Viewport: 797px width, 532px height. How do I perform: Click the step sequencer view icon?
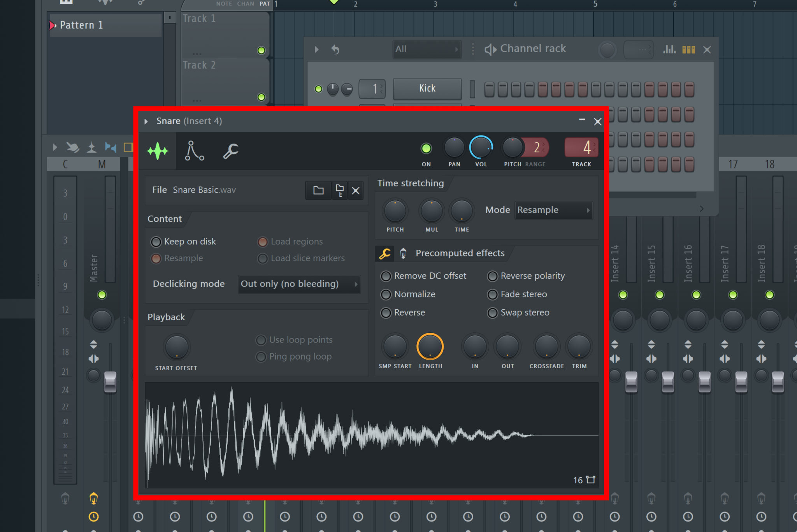[688, 49]
